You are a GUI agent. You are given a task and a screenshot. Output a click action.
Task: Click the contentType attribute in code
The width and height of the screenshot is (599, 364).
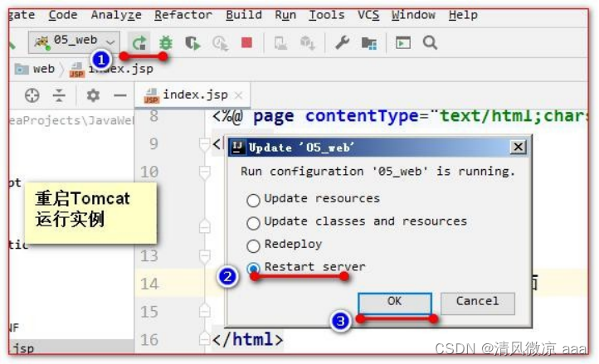(x=362, y=116)
